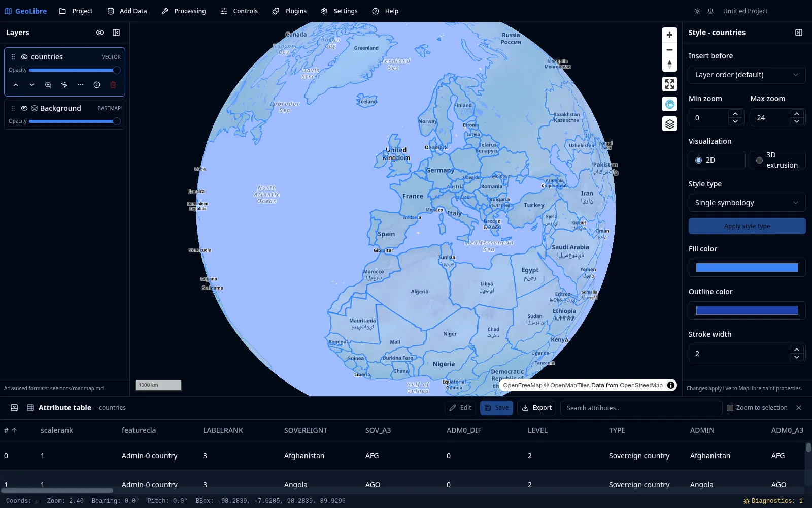Close the attribute table panel
Screen dimensions: 812x508
[799, 408]
